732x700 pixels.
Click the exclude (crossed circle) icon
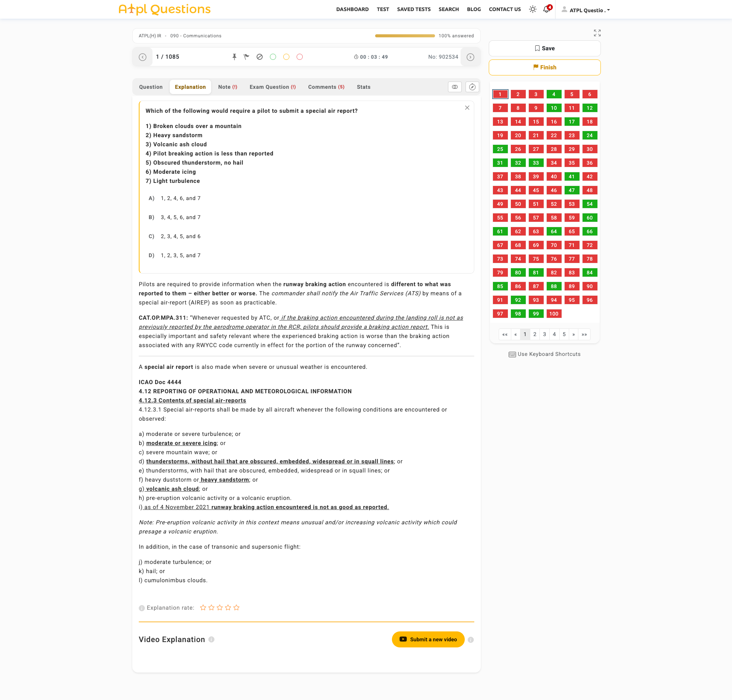[x=260, y=57]
